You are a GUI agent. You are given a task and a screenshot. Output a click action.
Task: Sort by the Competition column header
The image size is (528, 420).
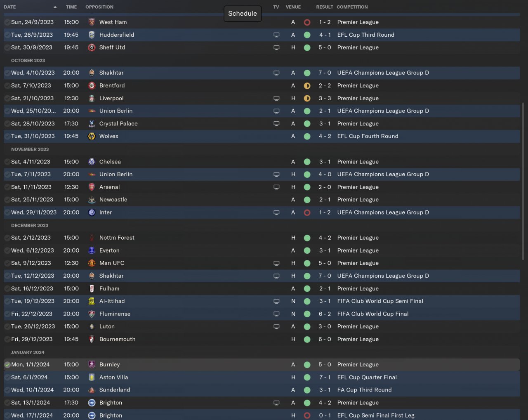coord(352,7)
